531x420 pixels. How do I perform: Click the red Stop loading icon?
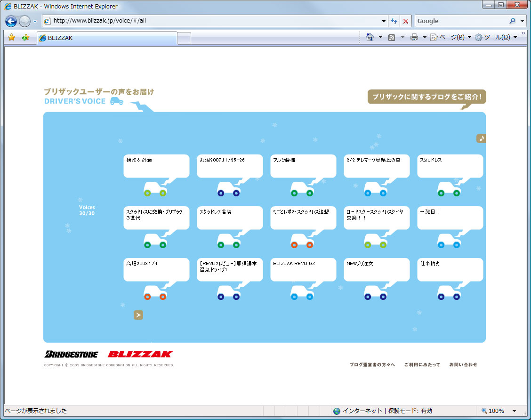click(x=406, y=21)
